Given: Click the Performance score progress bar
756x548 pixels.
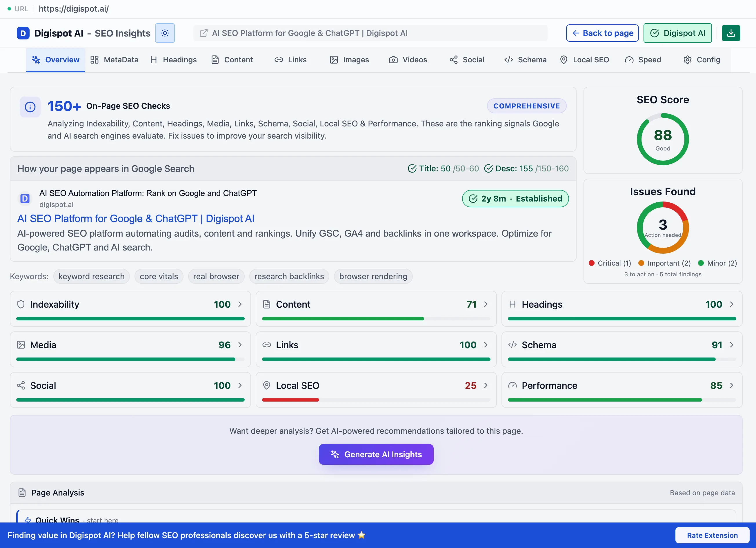Looking at the screenshot, I should tap(622, 400).
